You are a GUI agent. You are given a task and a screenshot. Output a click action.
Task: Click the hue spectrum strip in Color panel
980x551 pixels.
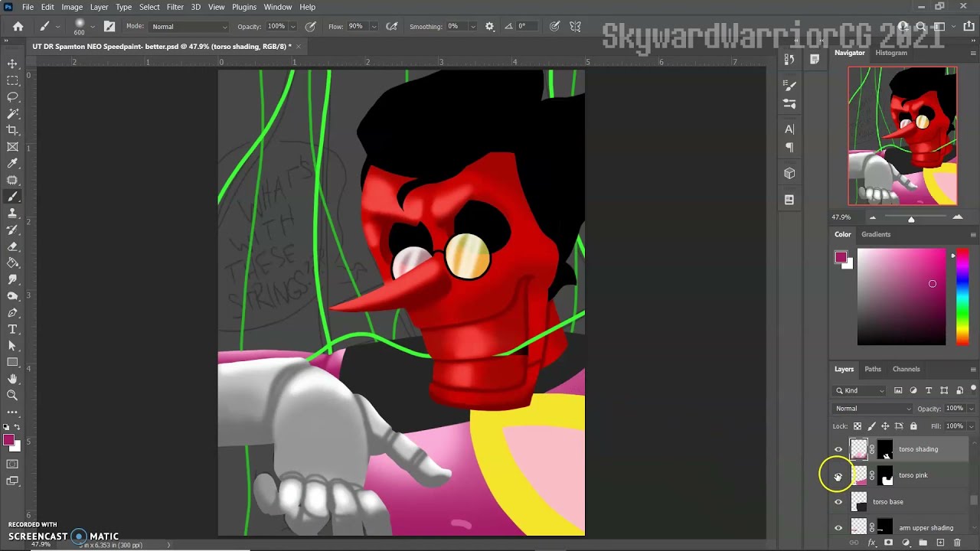(x=962, y=297)
